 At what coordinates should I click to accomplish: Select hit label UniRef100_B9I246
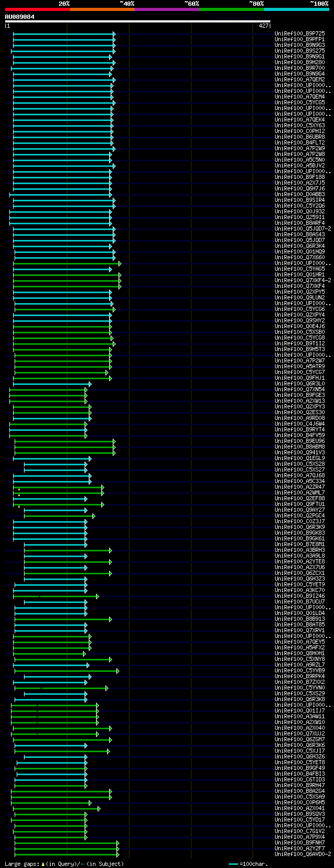pyautogui.click(x=300, y=596)
